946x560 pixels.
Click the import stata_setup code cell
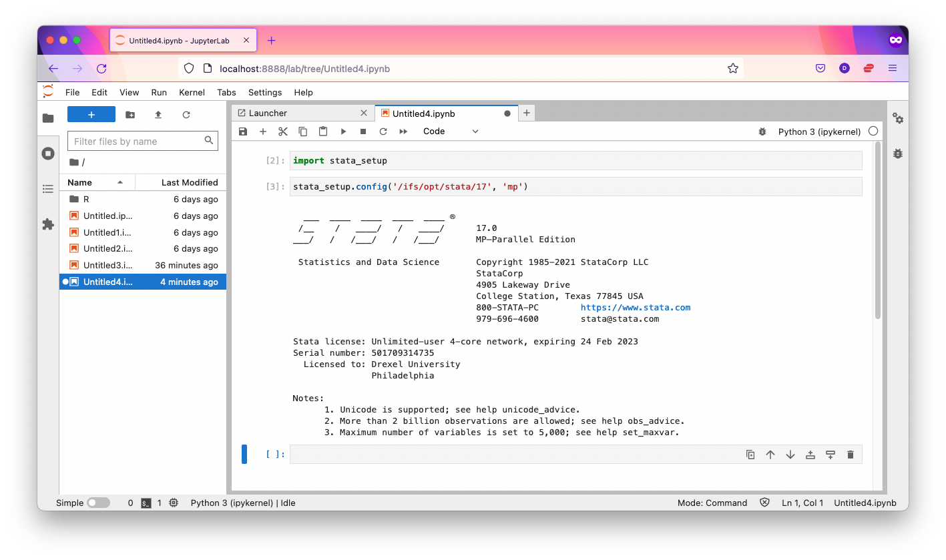pos(576,161)
